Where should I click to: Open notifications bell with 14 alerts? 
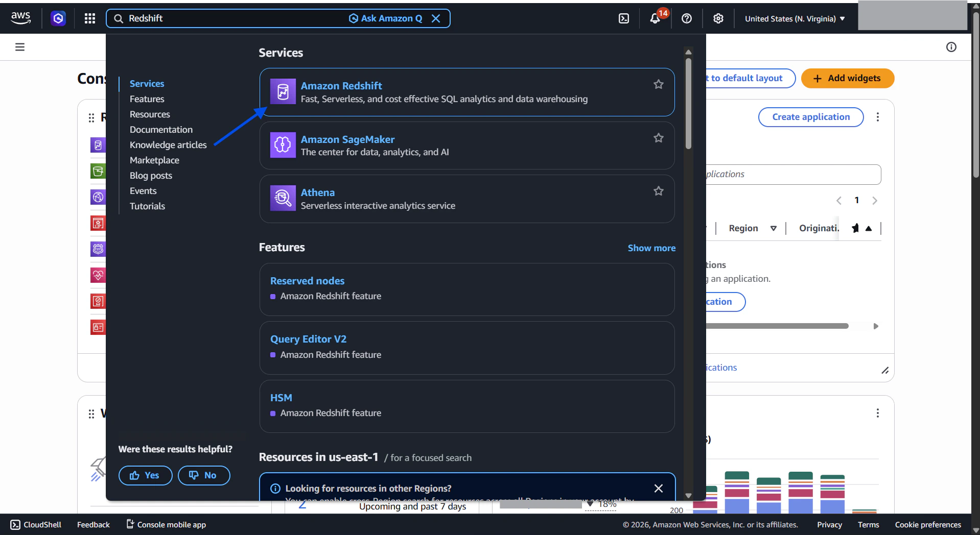click(x=656, y=18)
